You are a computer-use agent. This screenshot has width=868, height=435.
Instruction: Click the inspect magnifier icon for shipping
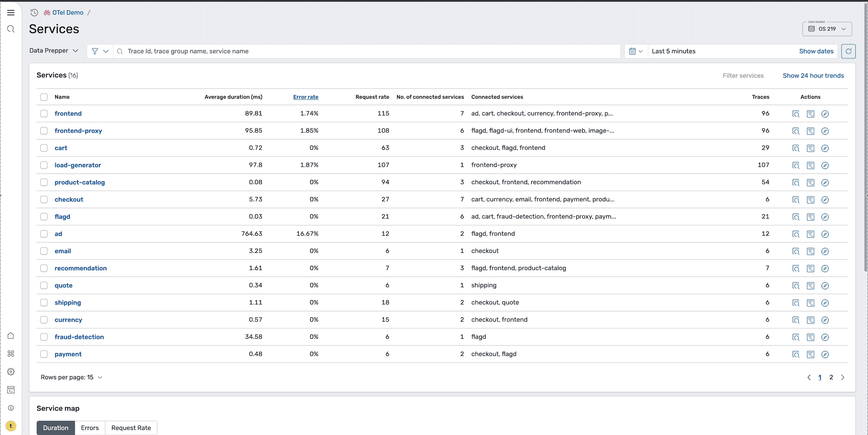point(796,303)
